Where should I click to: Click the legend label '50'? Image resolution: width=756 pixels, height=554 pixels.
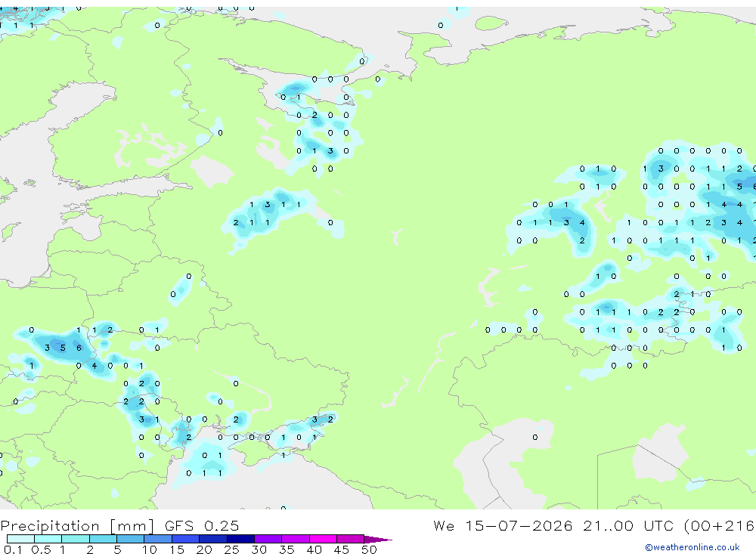click(x=369, y=549)
